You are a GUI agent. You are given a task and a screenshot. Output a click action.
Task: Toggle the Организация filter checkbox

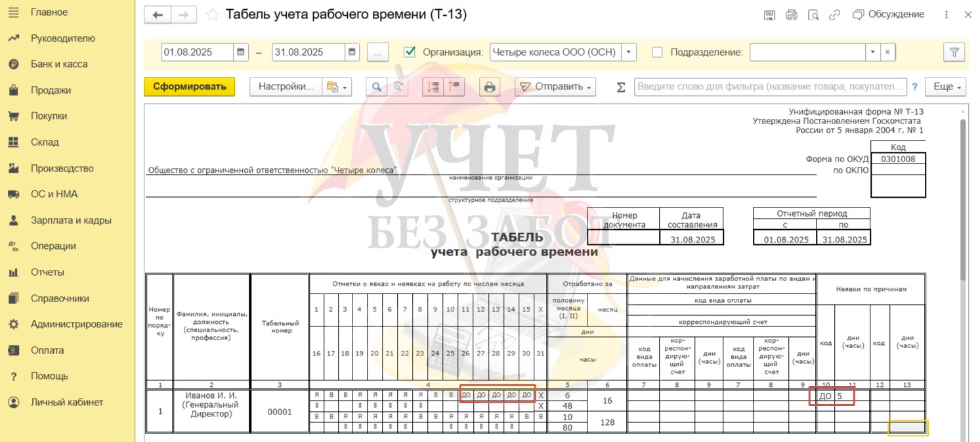click(x=410, y=52)
